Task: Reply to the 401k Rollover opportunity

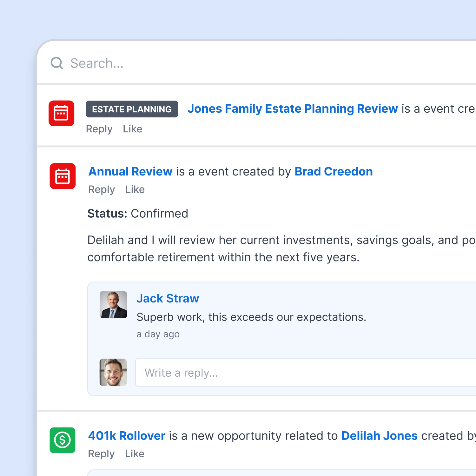Action: 101,454
